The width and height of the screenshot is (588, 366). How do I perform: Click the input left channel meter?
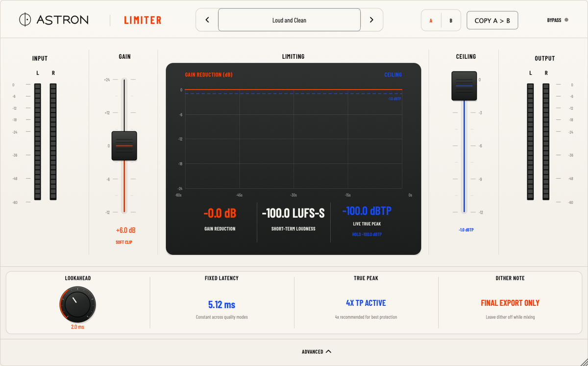coord(38,142)
